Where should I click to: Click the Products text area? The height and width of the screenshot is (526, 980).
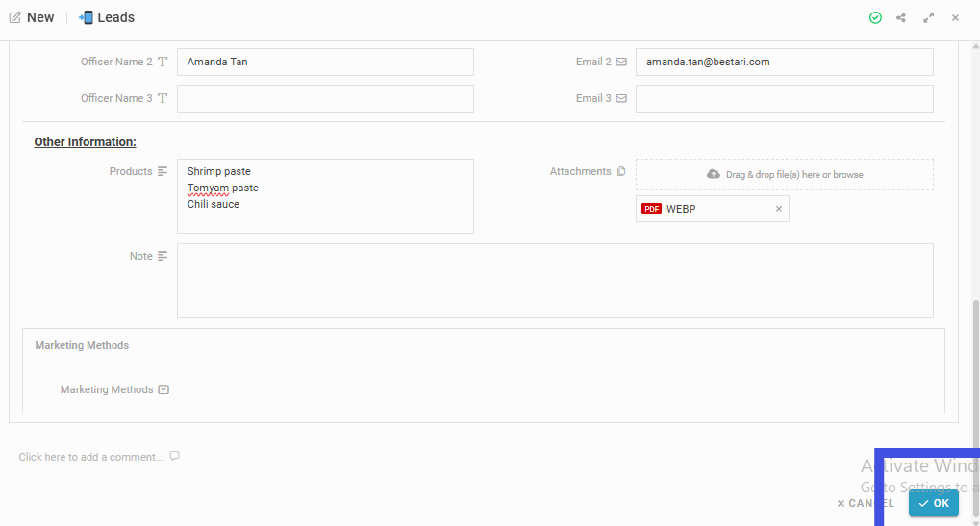(325, 196)
